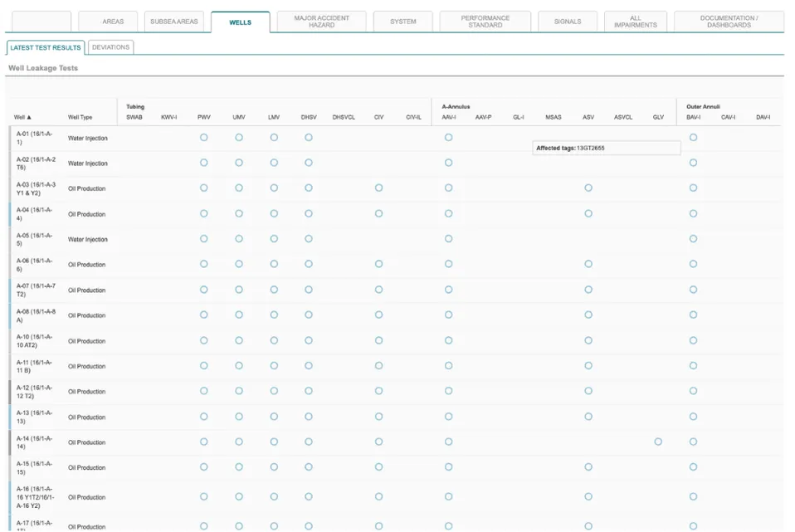Click AAV-I status circle for well A-10
The image size is (795, 532).
pyautogui.click(x=449, y=340)
